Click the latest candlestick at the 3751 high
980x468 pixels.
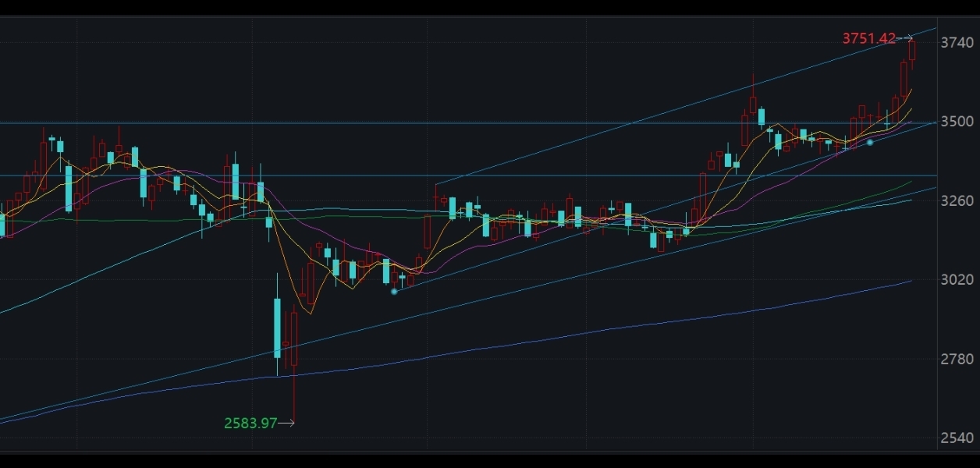pyautogui.click(x=912, y=51)
